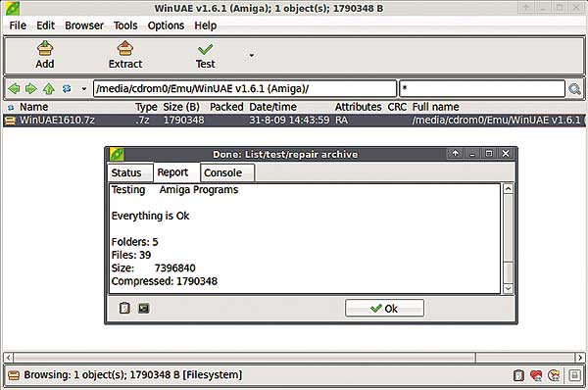Click the main window's PeaZip logo icon

13,8
